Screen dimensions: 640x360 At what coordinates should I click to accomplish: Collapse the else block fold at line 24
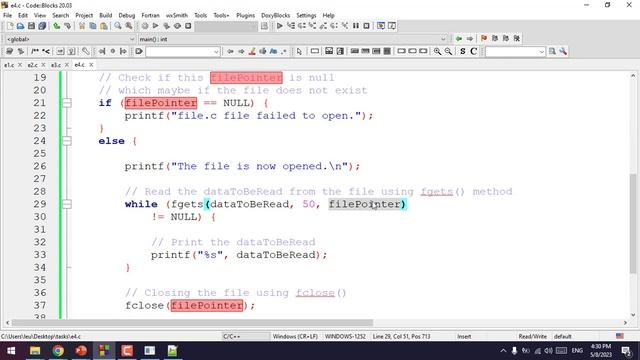coord(67,141)
